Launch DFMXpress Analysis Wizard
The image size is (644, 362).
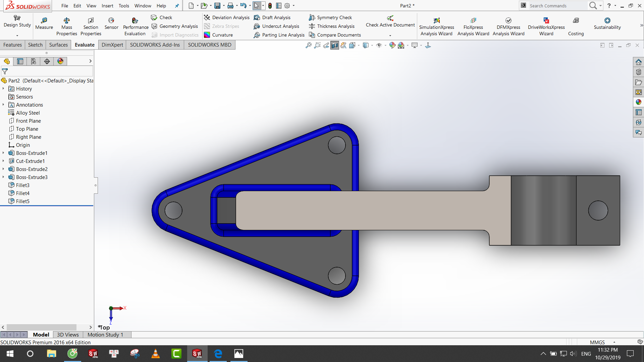508,26
